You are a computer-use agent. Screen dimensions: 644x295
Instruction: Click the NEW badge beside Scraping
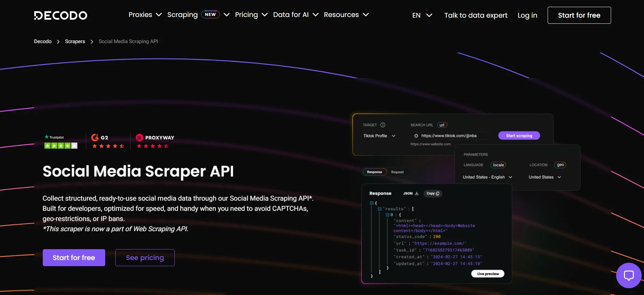[x=210, y=15]
